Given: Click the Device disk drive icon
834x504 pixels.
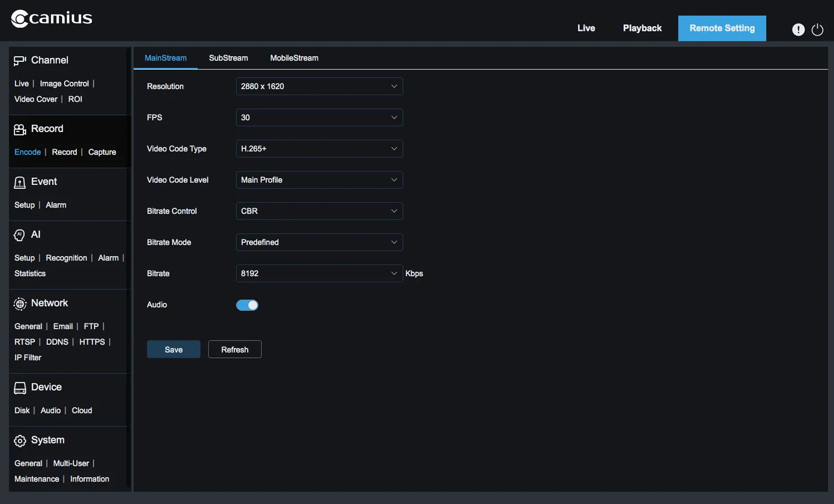Looking at the screenshot, I should [19, 388].
